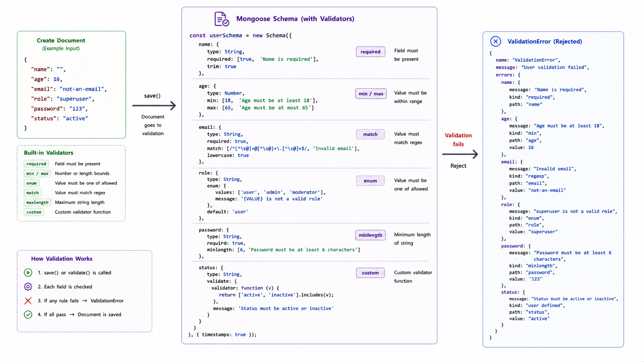This screenshot has height=362, width=644.
Task: Click the Custom validator function text in Built-in Validators
Action: [x=82, y=212]
